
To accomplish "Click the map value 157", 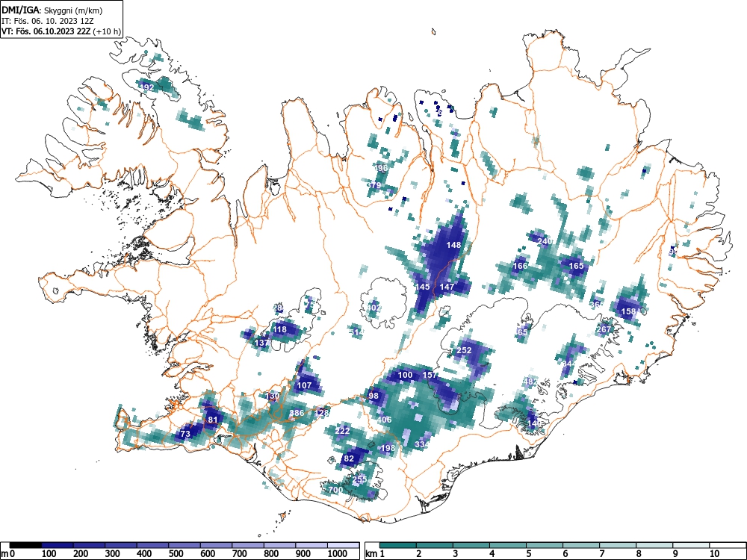I will pos(430,375).
